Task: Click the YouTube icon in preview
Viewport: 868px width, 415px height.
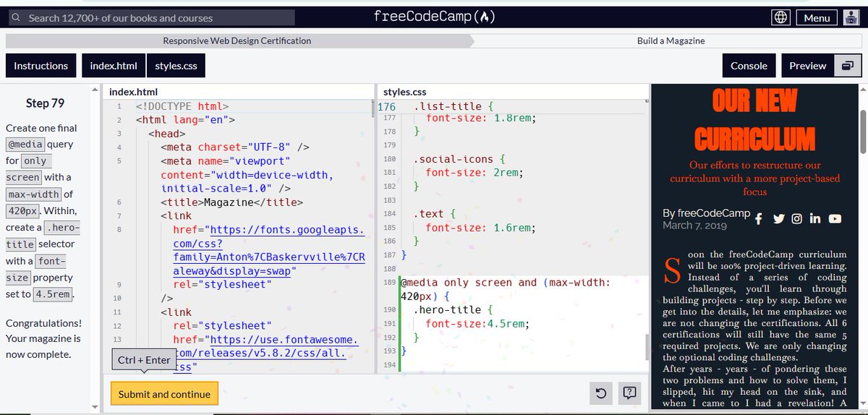Action: coord(835,218)
